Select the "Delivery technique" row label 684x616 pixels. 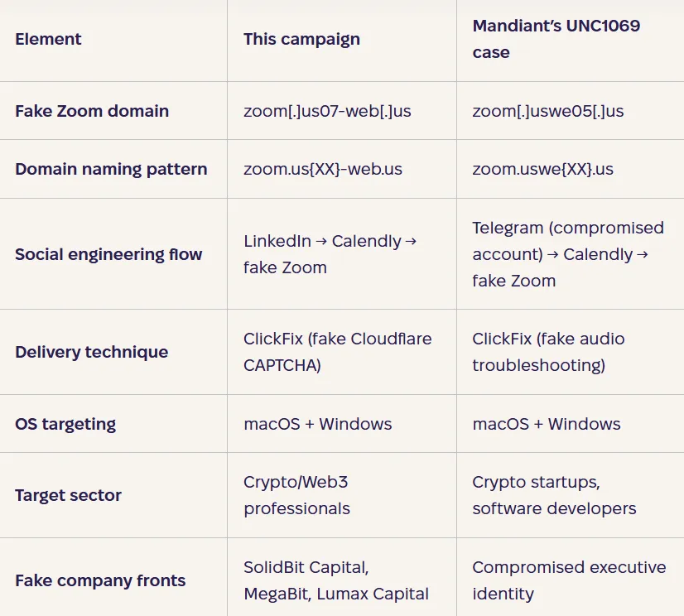[x=91, y=352]
